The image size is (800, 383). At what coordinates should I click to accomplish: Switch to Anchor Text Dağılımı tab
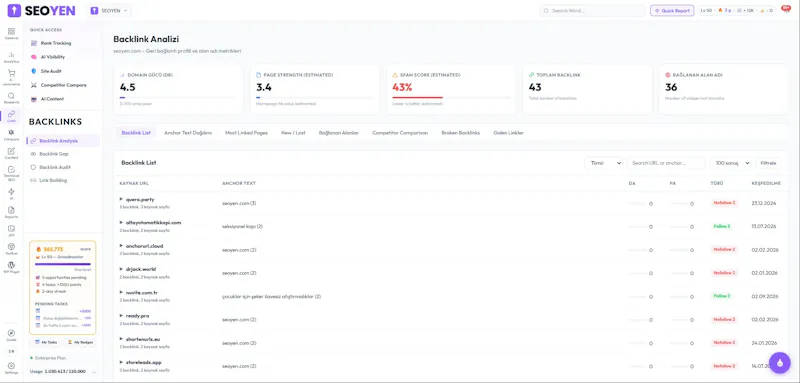point(188,133)
